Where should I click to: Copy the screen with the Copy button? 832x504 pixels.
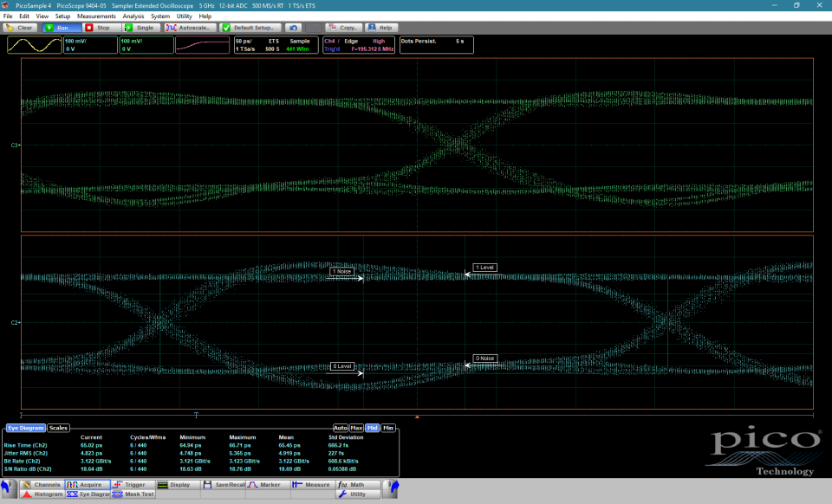[344, 28]
